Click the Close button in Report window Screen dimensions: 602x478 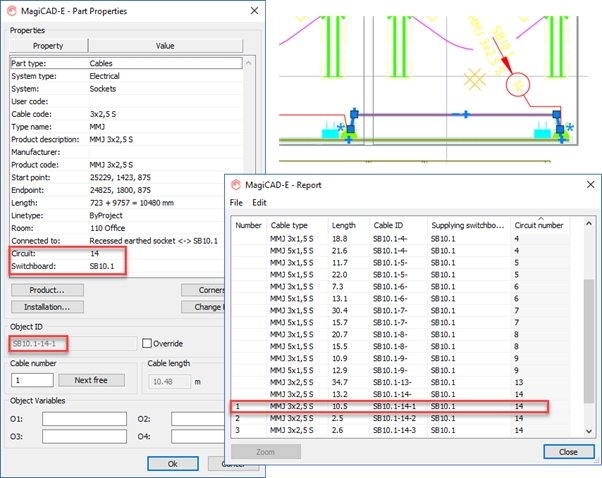568,452
